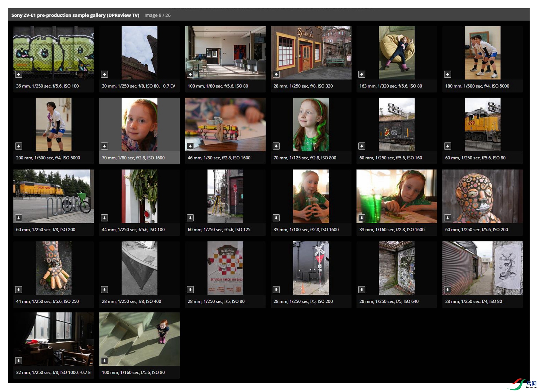Open the cafeteria interior thumbnail
The height and width of the screenshot is (392, 538).
(x=225, y=52)
